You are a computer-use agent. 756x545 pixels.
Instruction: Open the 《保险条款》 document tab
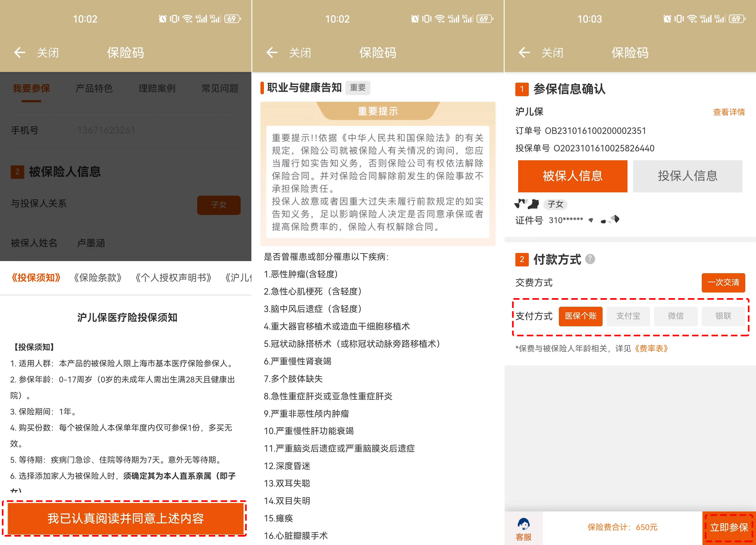pos(98,277)
